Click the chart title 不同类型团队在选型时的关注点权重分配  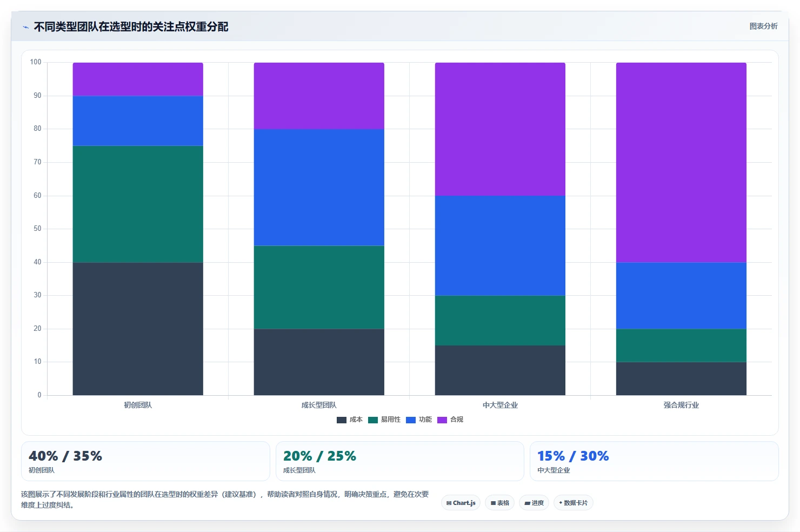tap(131, 27)
